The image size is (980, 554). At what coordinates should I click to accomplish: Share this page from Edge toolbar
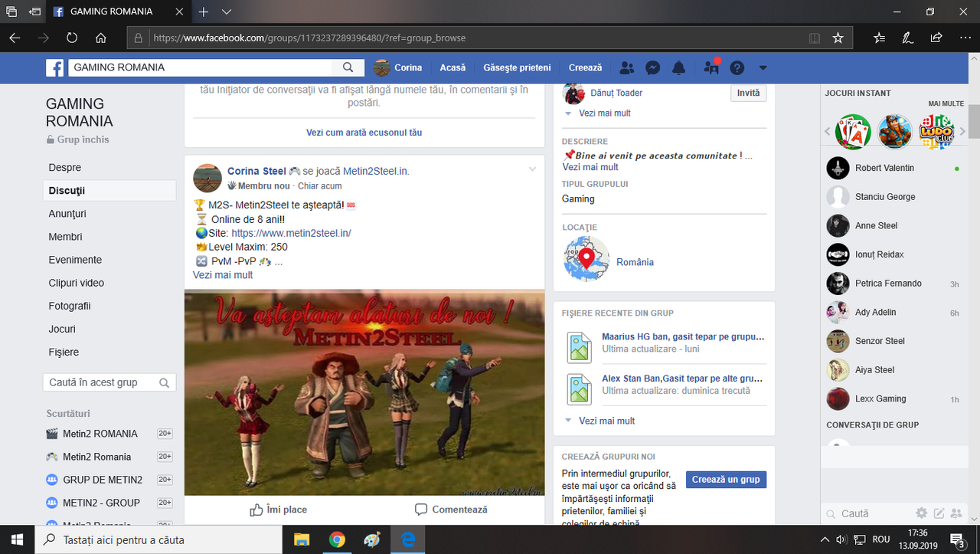[936, 38]
